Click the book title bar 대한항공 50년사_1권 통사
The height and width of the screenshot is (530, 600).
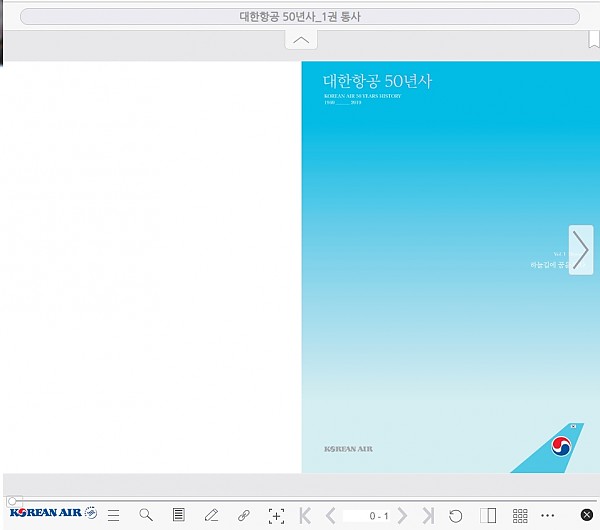pos(300,16)
